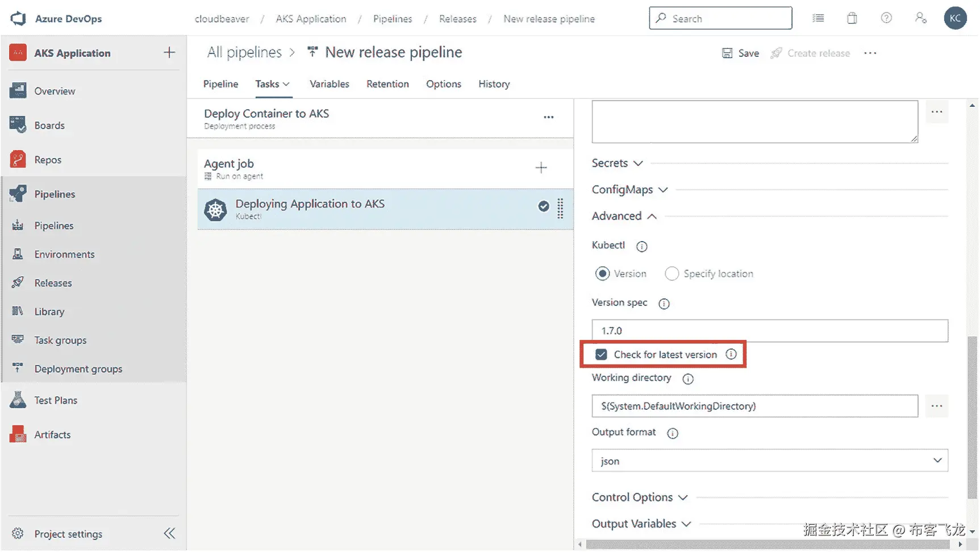Select the Specify location radio button
The width and height of the screenshot is (980, 552).
tap(672, 274)
